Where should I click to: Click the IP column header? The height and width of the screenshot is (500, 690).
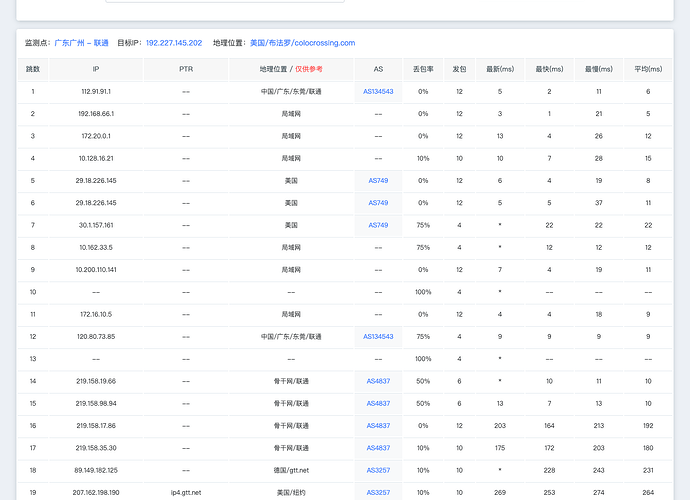pyautogui.click(x=96, y=69)
